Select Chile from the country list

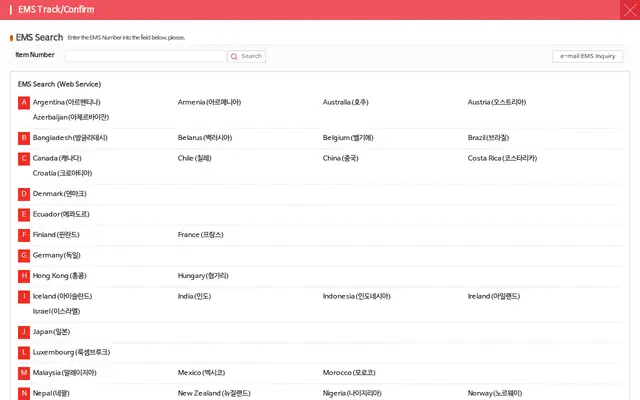click(195, 158)
